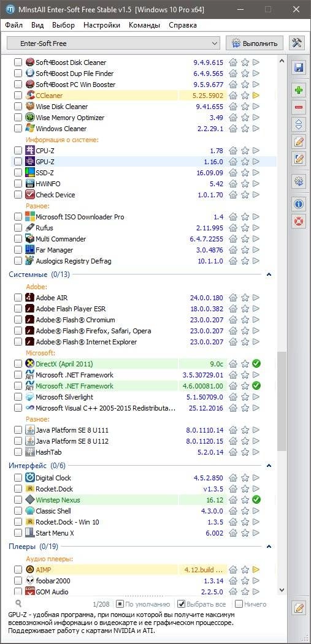The image size is (311, 644).
Task: Toggle the Ничего checkbox
Action: point(238,604)
